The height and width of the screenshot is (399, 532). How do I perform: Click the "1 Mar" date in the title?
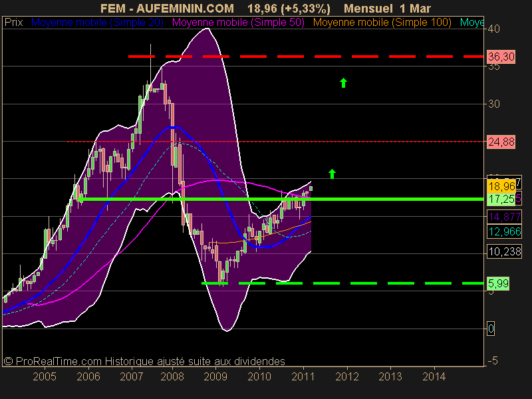click(x=415, y=8)
